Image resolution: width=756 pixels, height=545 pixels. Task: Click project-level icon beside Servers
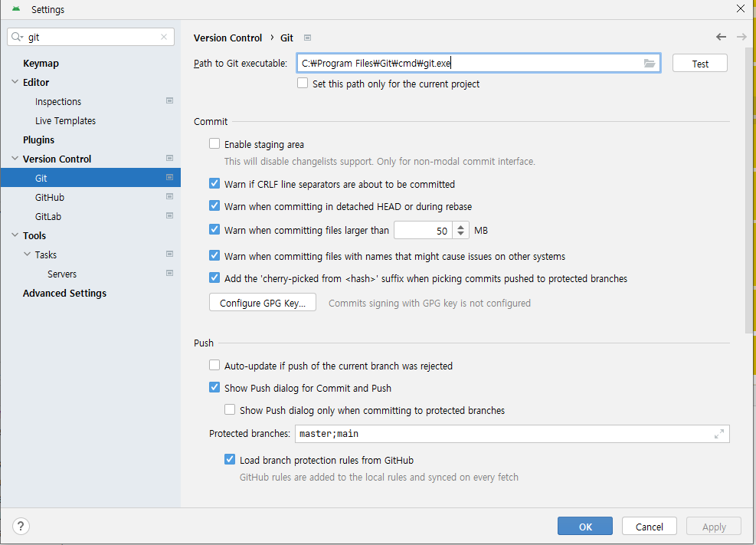[170, 273]
